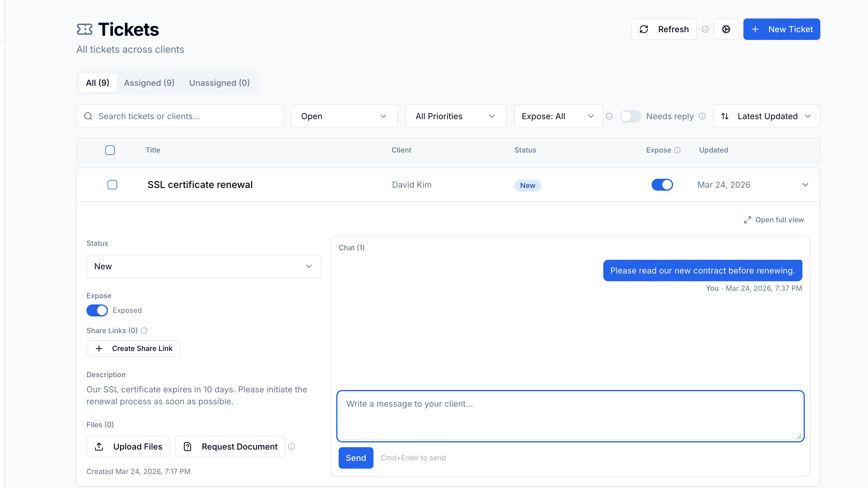868x488 pixels.
Task: Open the ticket Status dropdown showing New
Action: pyautogui.click(x=204, y=266)
